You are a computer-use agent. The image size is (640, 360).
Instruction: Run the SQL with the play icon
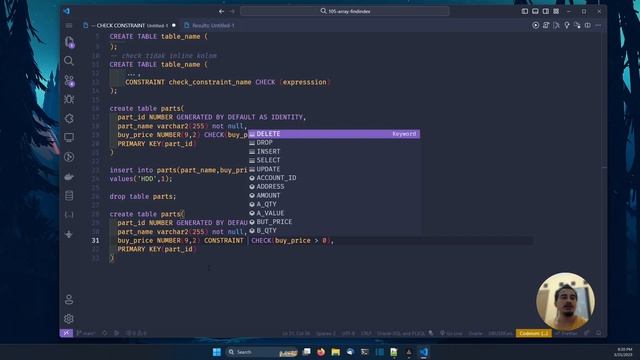(x=536, y=25)
